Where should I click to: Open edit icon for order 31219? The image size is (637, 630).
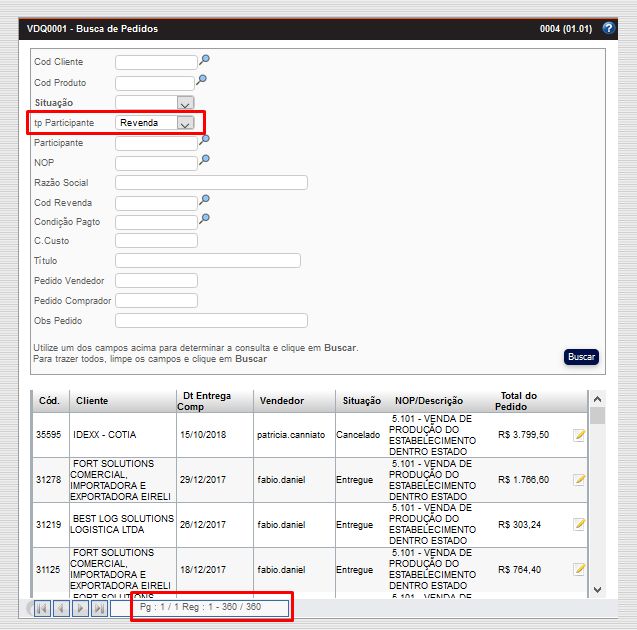coord(579,525)
